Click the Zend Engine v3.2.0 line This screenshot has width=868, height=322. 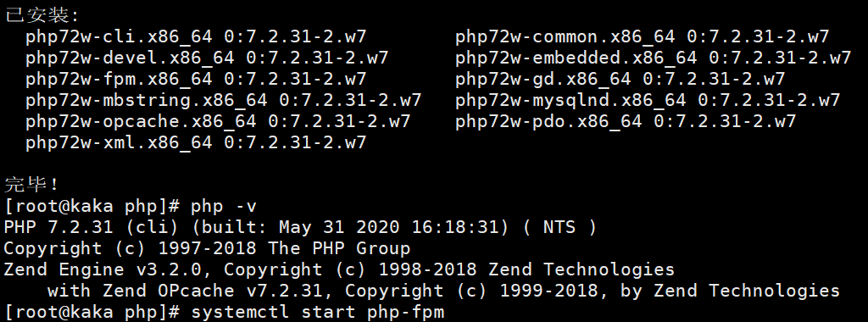tap(339, 269)
